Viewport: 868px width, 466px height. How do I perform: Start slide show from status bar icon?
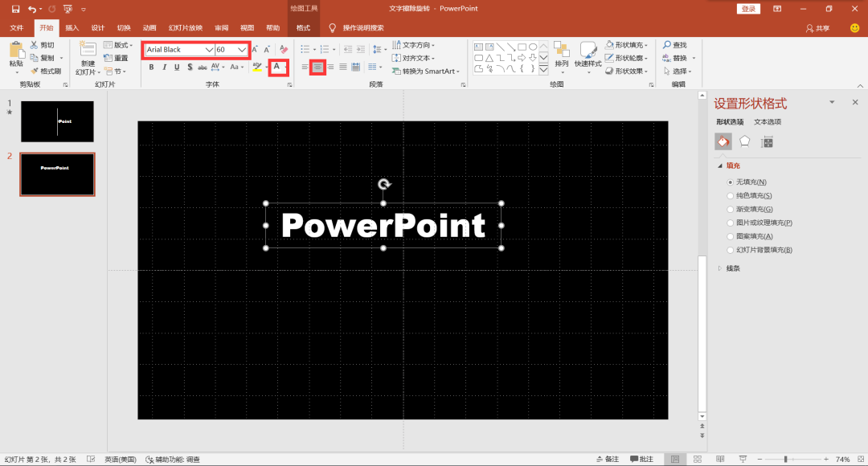(743, 460)
